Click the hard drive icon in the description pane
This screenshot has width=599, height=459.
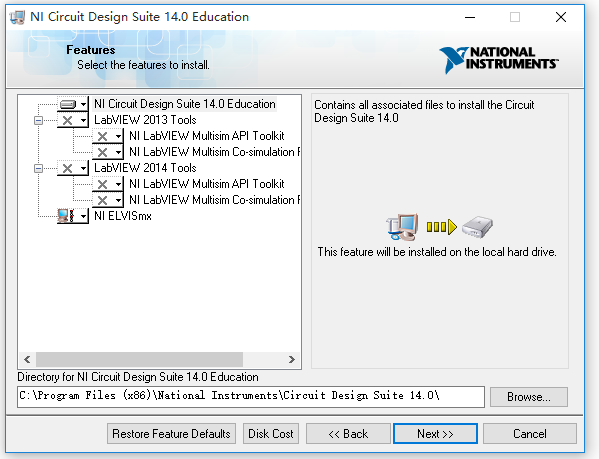click(478, 227)
